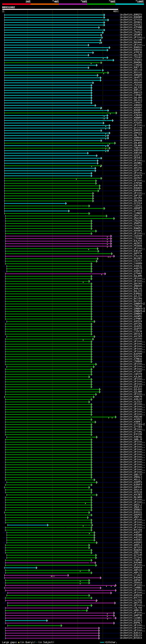This screenshot has height=644, width=146.
Task: Click the purple ~60% identity legend segment
Action: coord(73,4)
